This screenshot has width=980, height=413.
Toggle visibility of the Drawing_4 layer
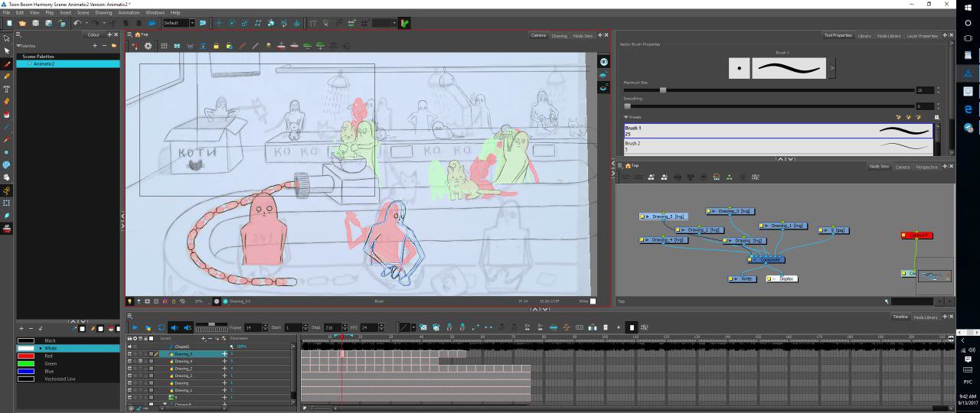pyautogui.click(x=129, y=361)
